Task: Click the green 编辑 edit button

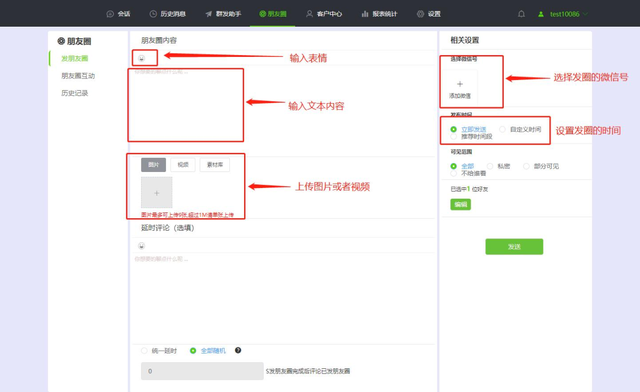Action: 460,204
